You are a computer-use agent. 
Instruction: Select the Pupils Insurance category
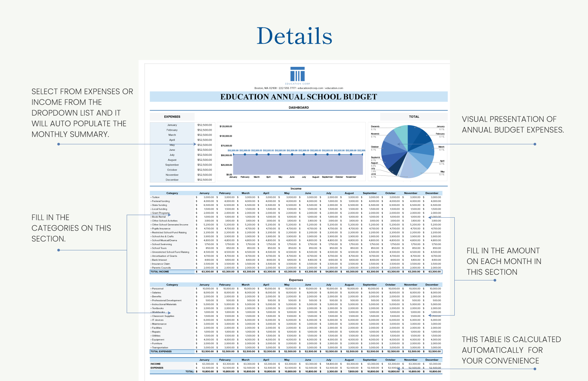coord(160,229)
